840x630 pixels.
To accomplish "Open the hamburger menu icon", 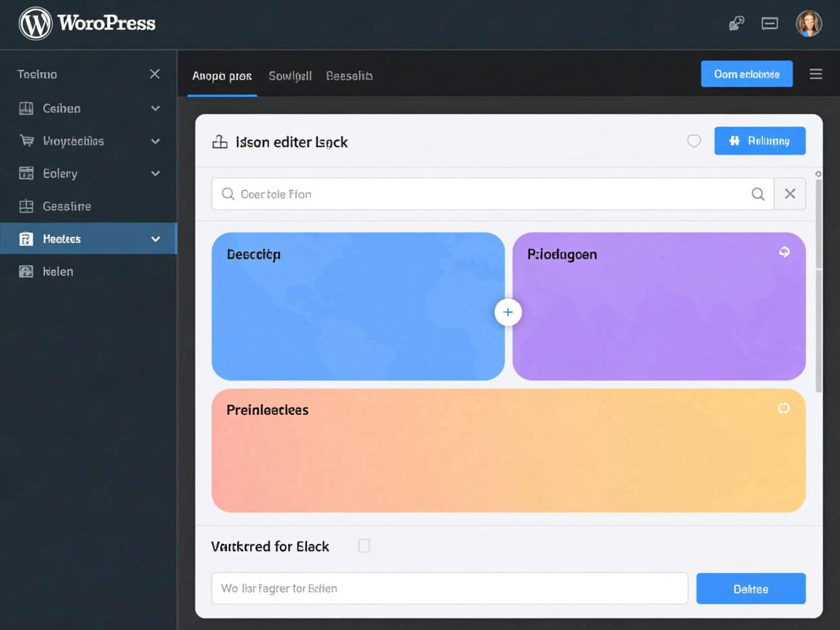I will coord(815,74).
